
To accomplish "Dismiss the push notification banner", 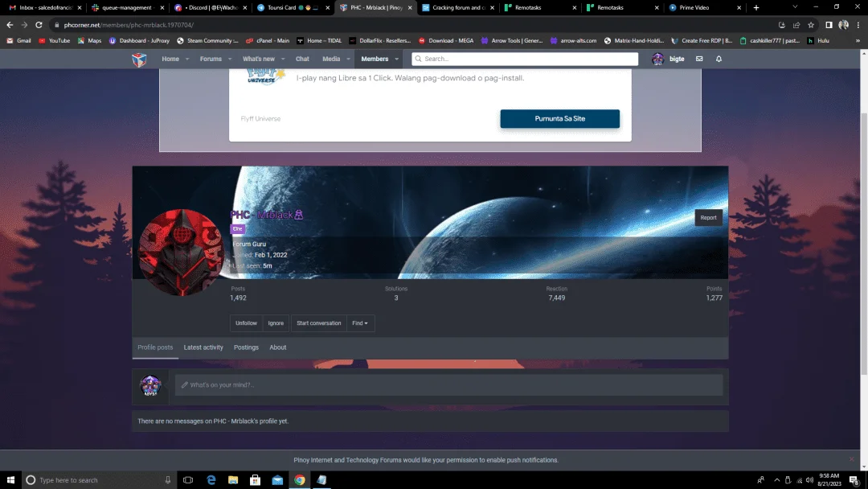I will [x=851, y=459].
